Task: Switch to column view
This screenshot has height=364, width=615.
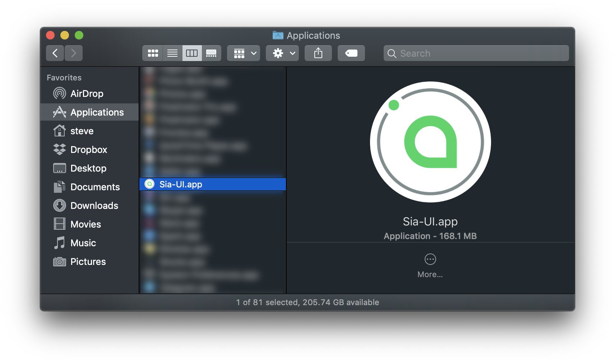Action: 192,53
